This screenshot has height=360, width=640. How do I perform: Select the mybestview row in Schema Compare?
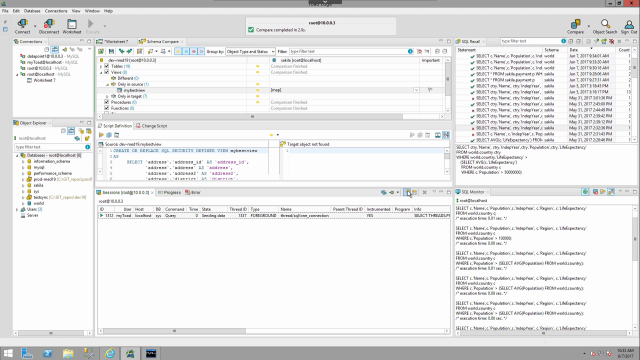(269, 90)
